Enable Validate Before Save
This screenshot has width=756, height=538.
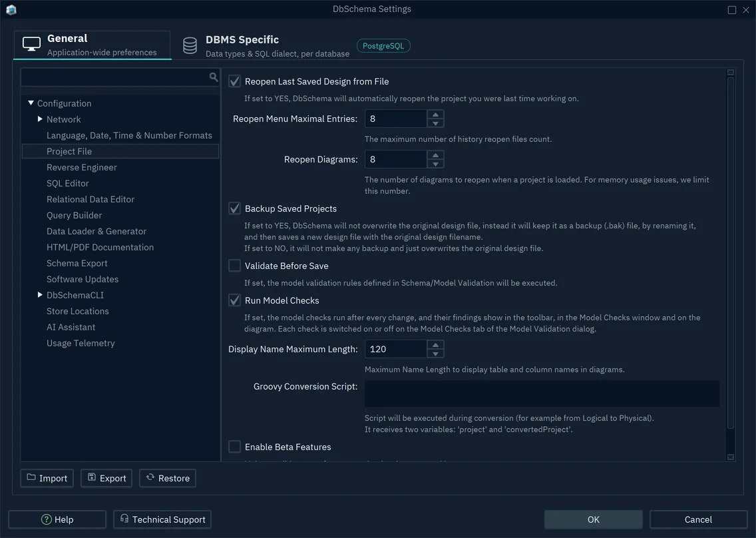pos(234,266)
